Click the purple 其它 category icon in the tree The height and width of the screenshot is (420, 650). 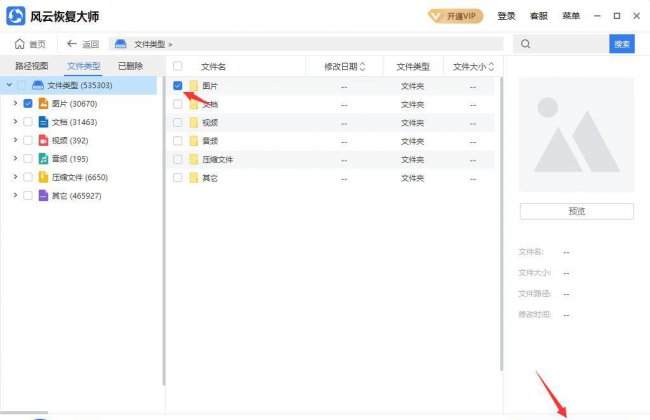(43, 195)
